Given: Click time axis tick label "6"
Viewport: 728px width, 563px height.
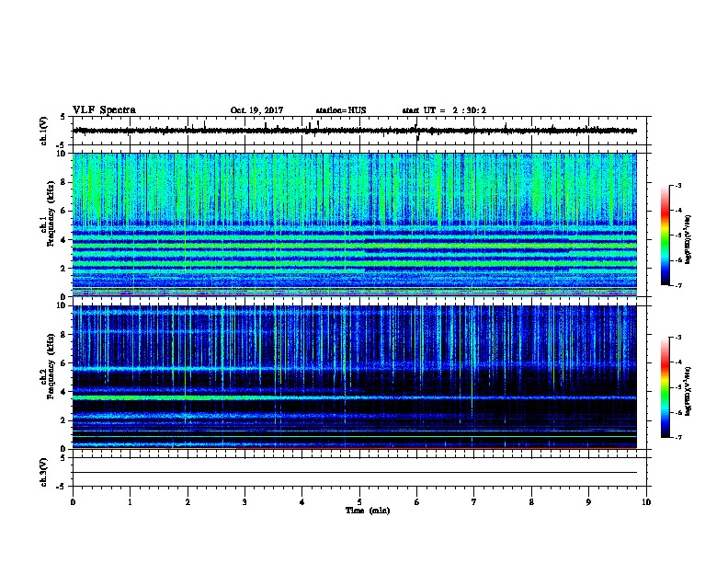Looking at the screenshot, I should [417, 501].
